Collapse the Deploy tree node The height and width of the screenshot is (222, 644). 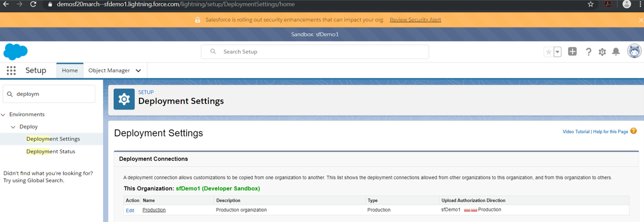coord(13,127)
